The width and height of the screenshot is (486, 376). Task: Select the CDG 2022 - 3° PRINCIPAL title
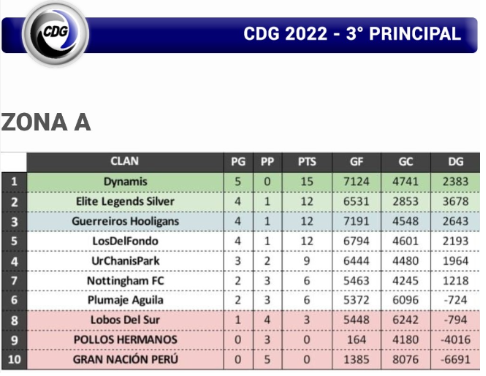[x=352, y=34]
